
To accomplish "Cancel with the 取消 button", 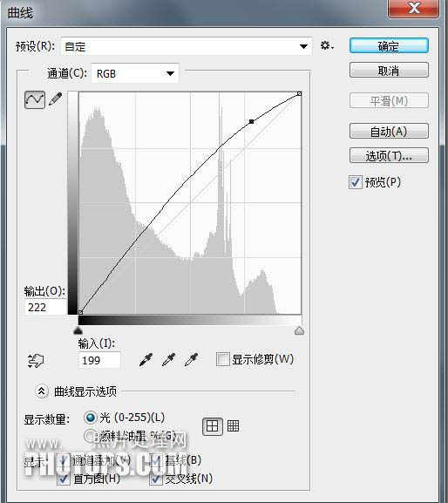I will (x=389, y=70).
